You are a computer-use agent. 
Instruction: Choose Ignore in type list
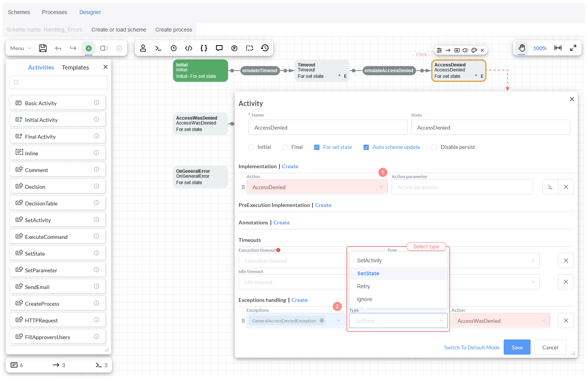click(x=398, y=299)
